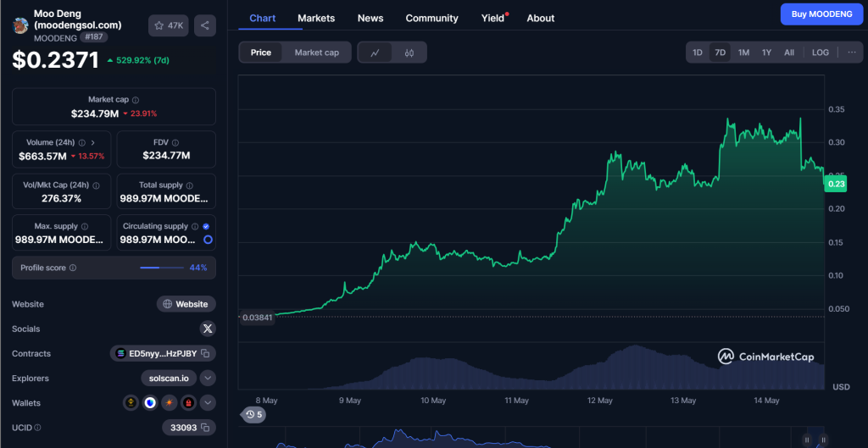Click the left range handle on the navigator

point(807,440)
